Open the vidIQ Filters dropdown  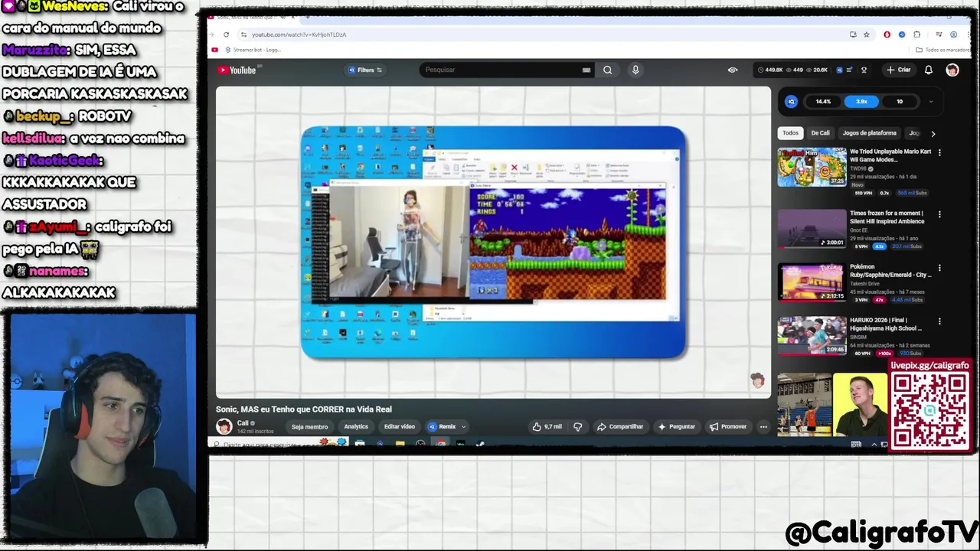(365, 70)
